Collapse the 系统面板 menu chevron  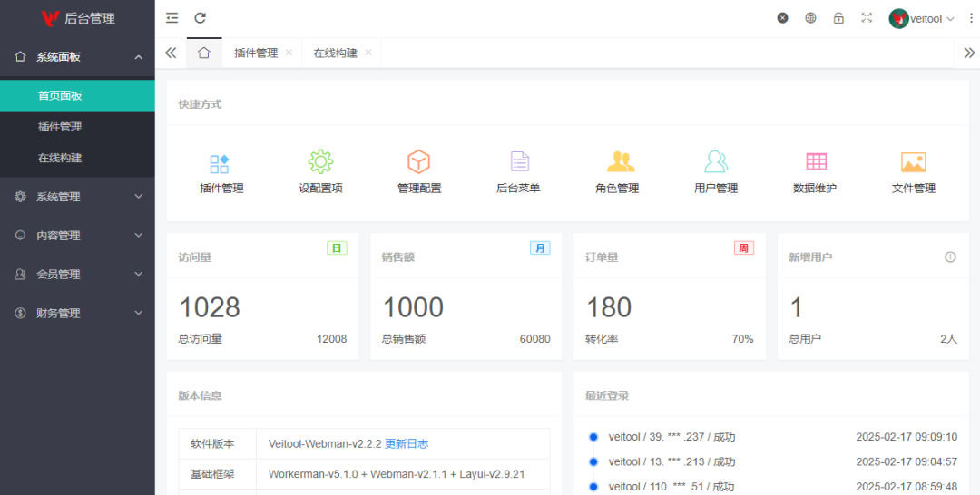pos(139,57)
